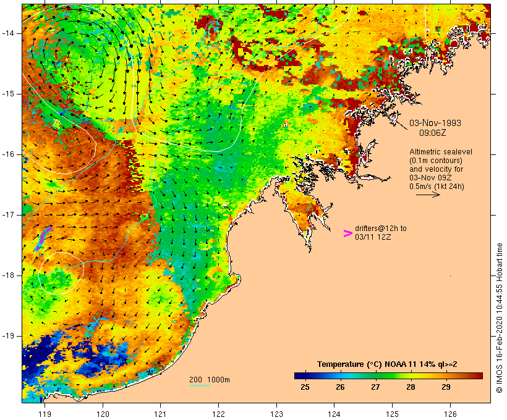This screenshot has width=507, height=420.
Task: Click the 'and velocity for' legend line
Action: coord(436,169)
